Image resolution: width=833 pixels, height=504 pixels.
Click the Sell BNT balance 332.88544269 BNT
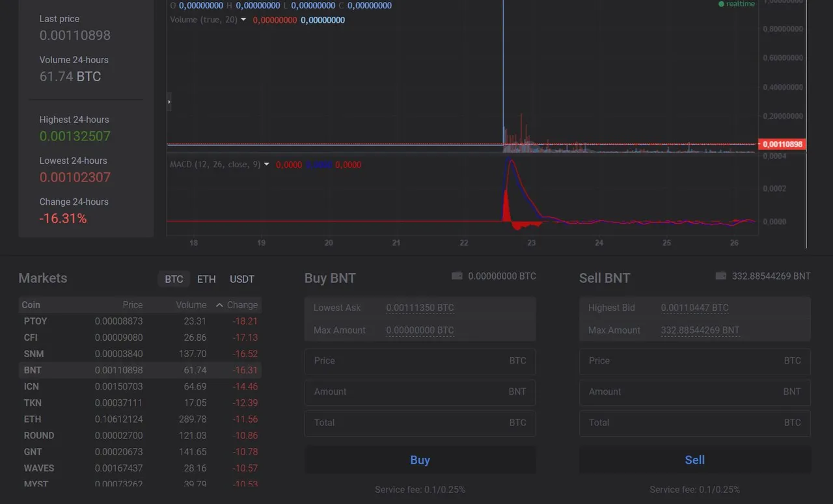771,276
